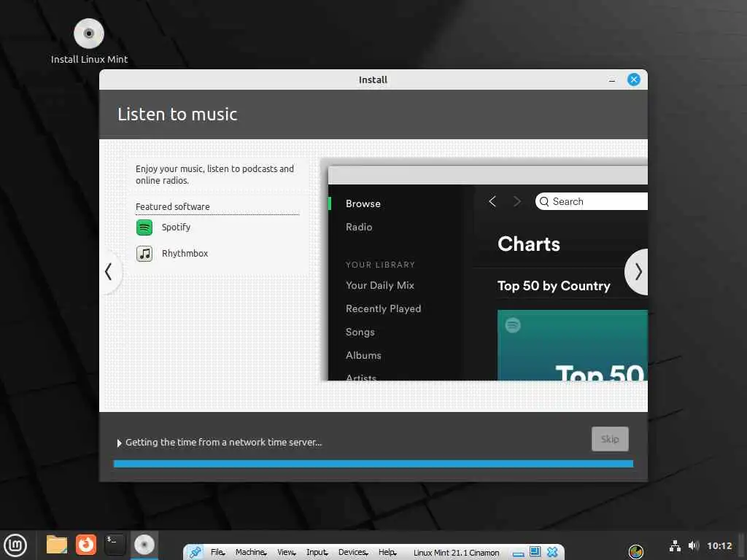Click the Rhythmbox label text
This screenshot has height=560, width=747.
coord(185,253)
